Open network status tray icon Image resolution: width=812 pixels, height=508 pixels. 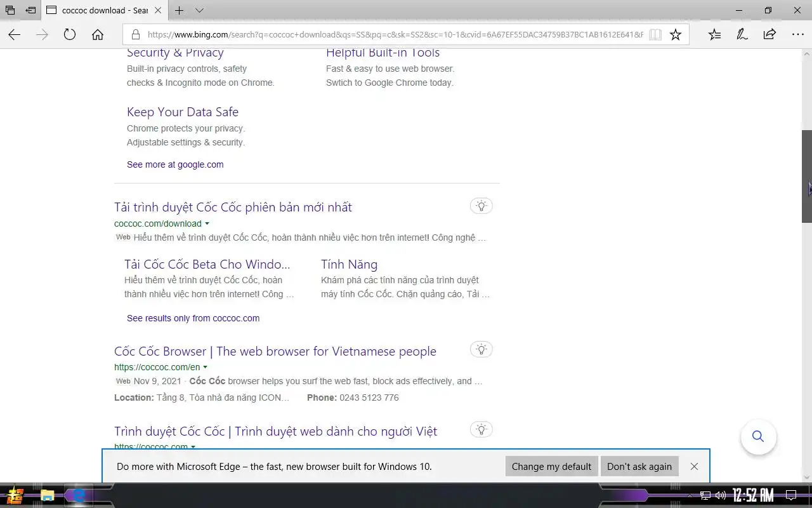click(705, 495)
